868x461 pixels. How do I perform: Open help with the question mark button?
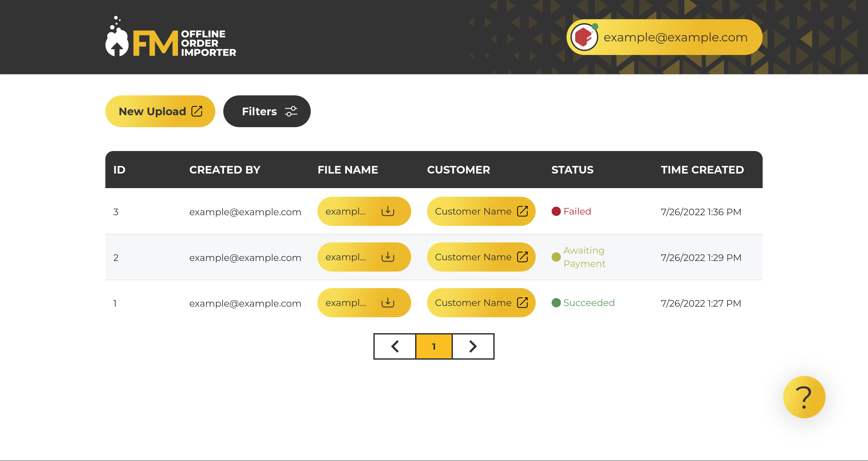pyautogui.click(x=804, y=397)
